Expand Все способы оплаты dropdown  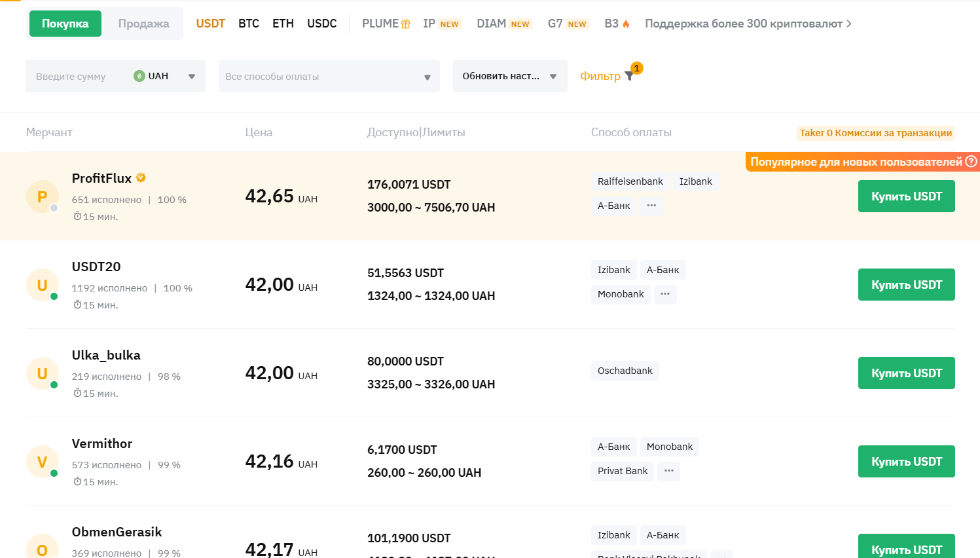click(329, 76)
